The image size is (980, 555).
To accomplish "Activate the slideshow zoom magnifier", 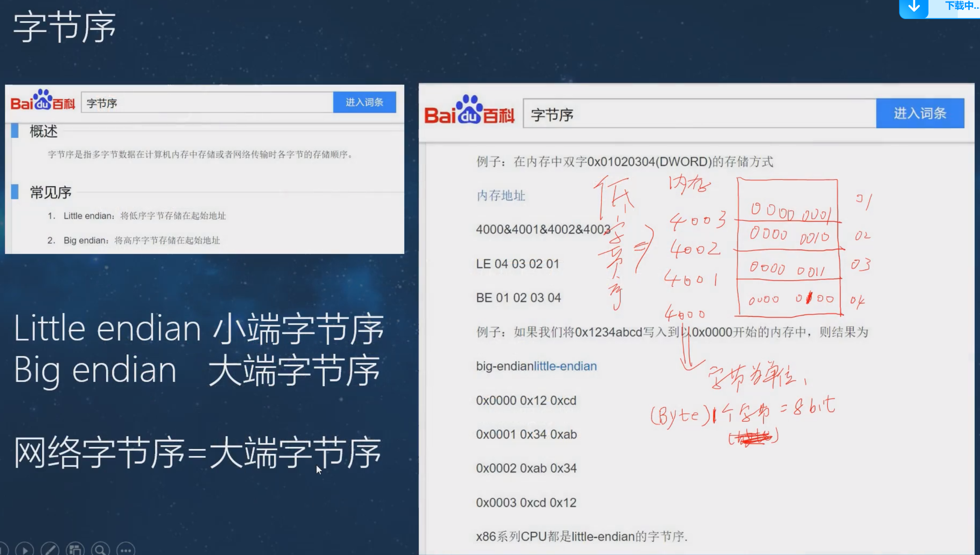I will point(100,550).
